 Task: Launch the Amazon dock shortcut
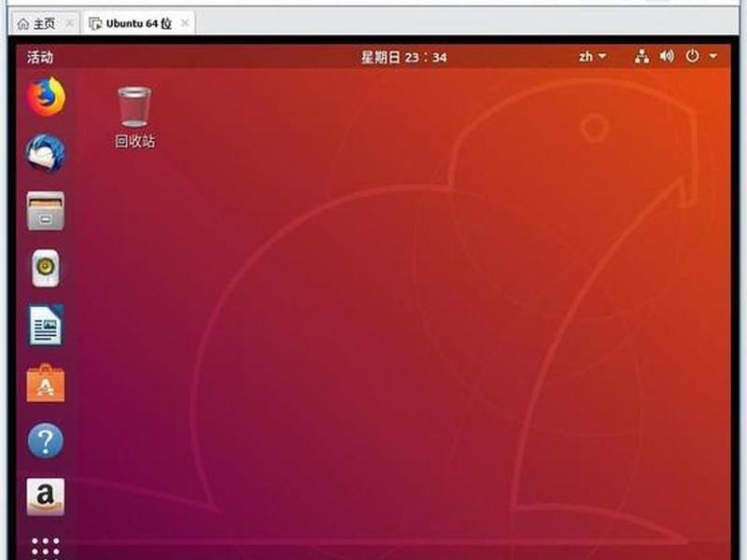coord(46,497)
